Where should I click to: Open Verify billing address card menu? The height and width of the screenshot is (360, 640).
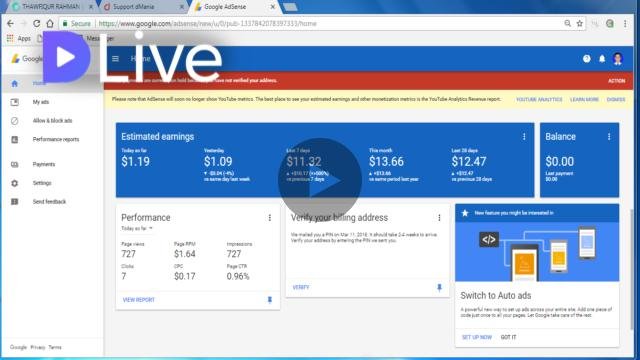439,218
